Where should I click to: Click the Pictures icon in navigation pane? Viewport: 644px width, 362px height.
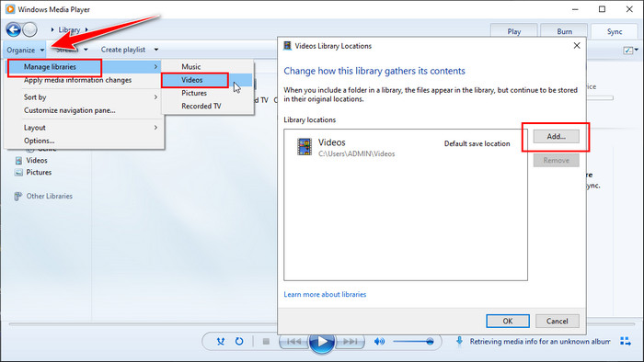click(x=18, y=173)
